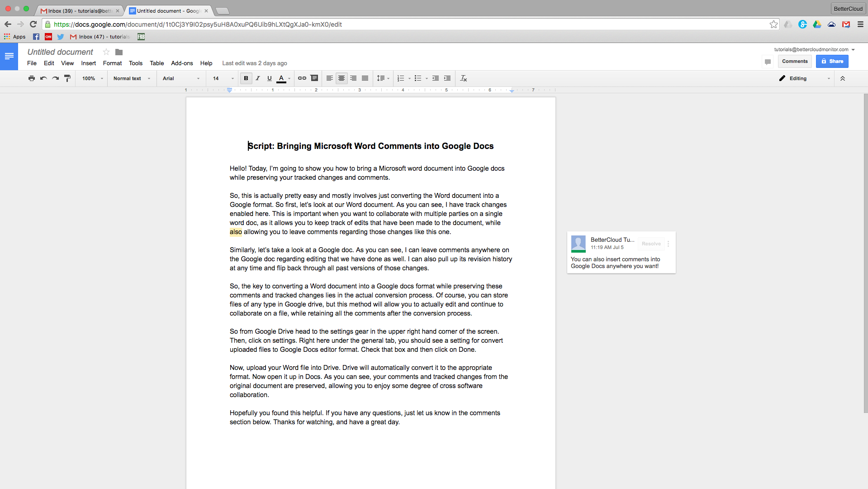The width and height of the screenshot is (868, 489).
Task: Center align the text
Action: pyautogui.click(x=342, y=78)
